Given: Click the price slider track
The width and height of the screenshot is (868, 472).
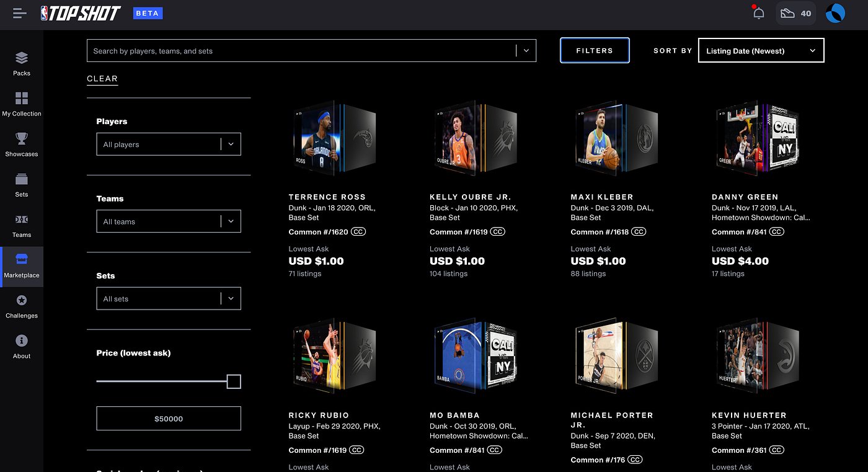Looking at the screenshot, I should [162, 381].
